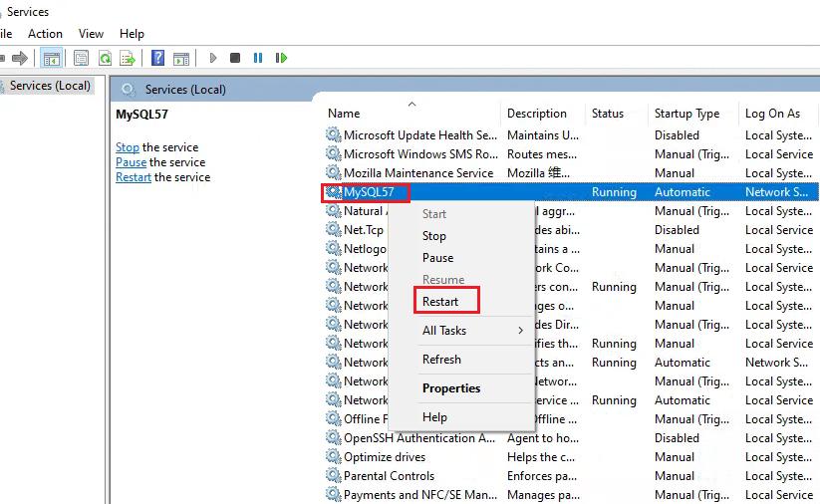Click the Pause the service link
This screenshot has height=504, width=820.
(x=131, y=162)
